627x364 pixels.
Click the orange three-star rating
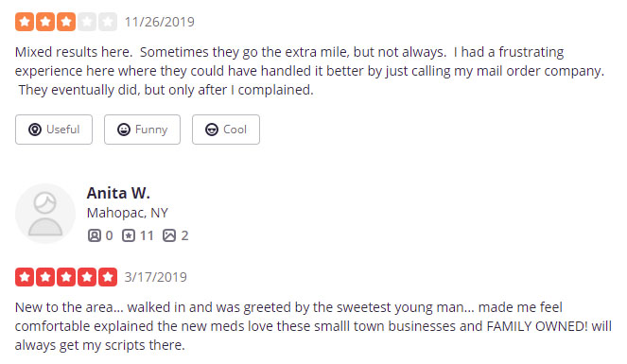click(66, 22)
